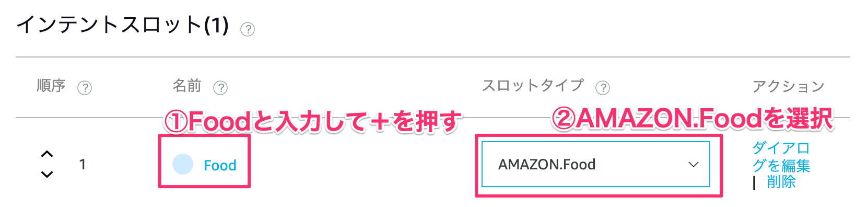Click the light blue circle beside Food
Viewport: 868px width, 207px height.
tap(183, 164)
